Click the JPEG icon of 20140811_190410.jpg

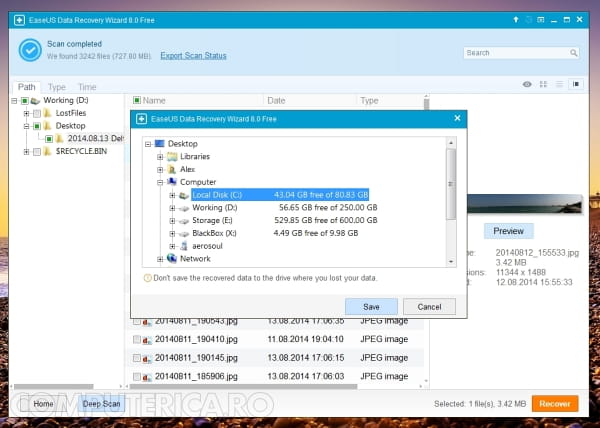point(147,340)
